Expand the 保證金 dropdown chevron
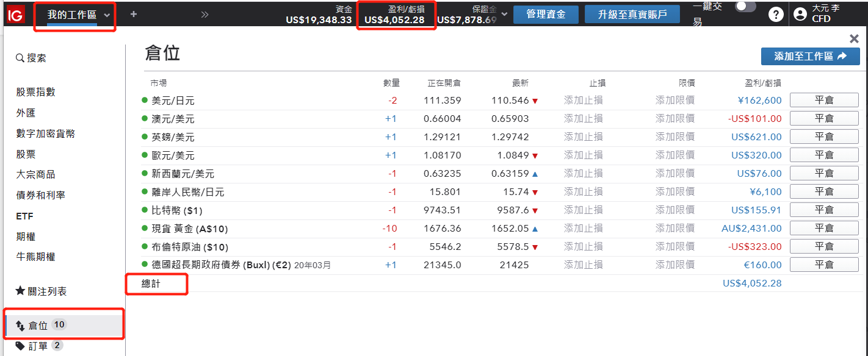Viewport: 868px width, 356px height. click(504, 14)
